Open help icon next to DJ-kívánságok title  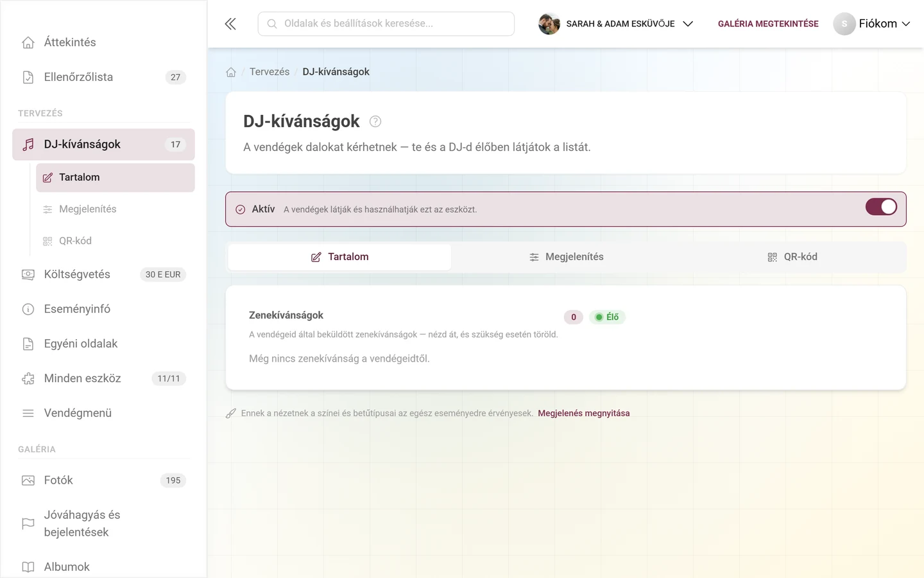click(375, 121)
